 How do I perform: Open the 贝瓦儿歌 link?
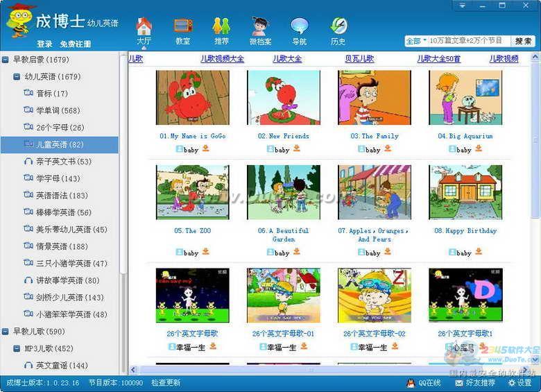point(359,59)
